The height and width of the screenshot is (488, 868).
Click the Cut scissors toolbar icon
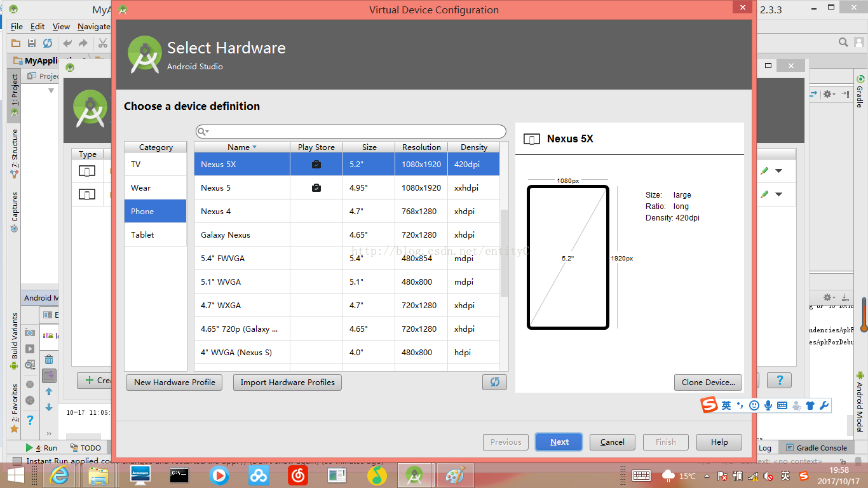click(x=102, y=43)
